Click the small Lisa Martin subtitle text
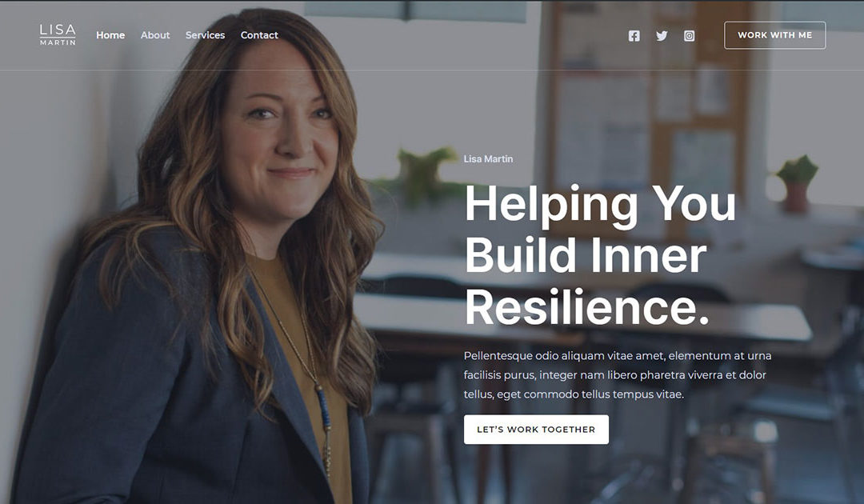This screenshot has height=504, width=864. tap(488, 158)
